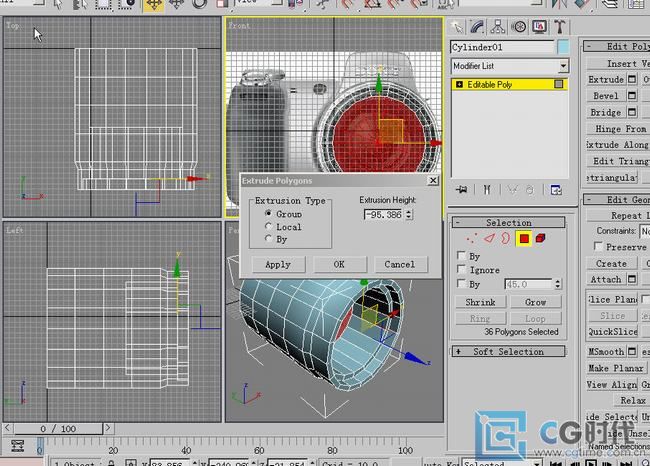Click the Extrusion Height value field
This screenshot has height=466, width=650.
(384, 214)
